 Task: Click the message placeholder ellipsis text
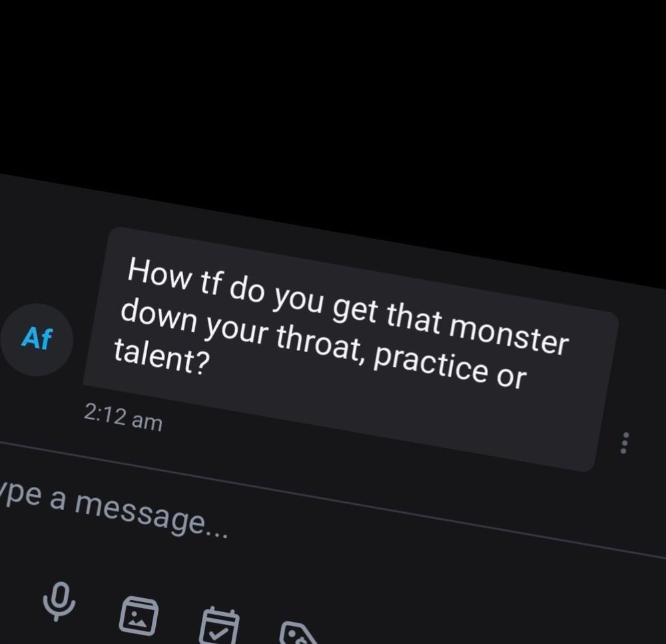tap(216, 533)
